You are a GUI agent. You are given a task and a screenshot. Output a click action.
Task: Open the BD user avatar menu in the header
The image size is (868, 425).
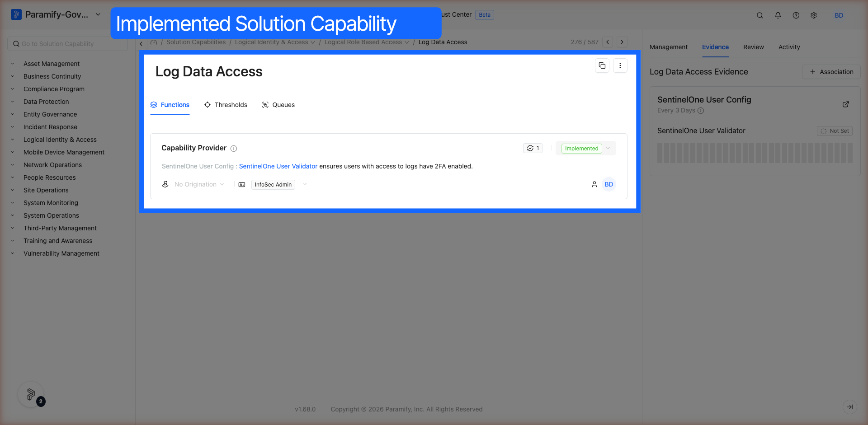coord(839,15)
